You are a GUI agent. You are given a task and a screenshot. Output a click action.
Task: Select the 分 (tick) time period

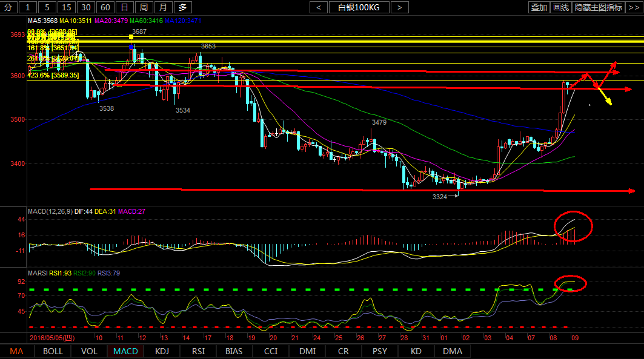pos(8,7)
